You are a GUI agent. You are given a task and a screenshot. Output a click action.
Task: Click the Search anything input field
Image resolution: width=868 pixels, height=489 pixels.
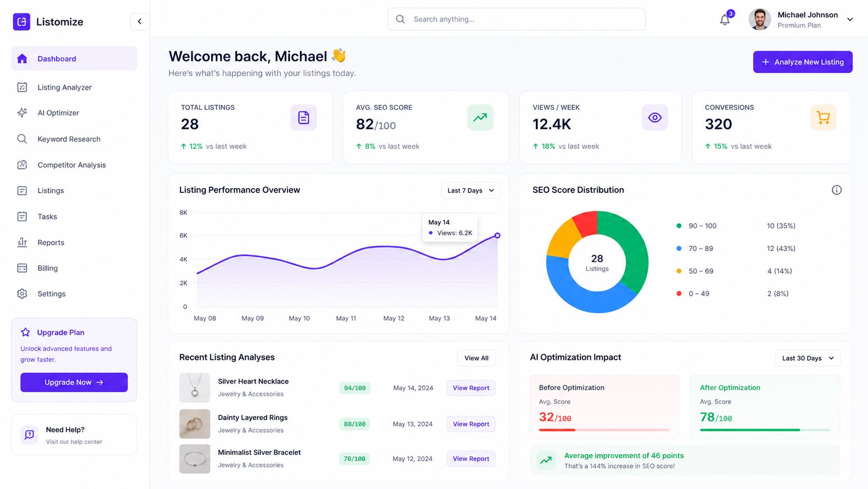pos(517,19)
